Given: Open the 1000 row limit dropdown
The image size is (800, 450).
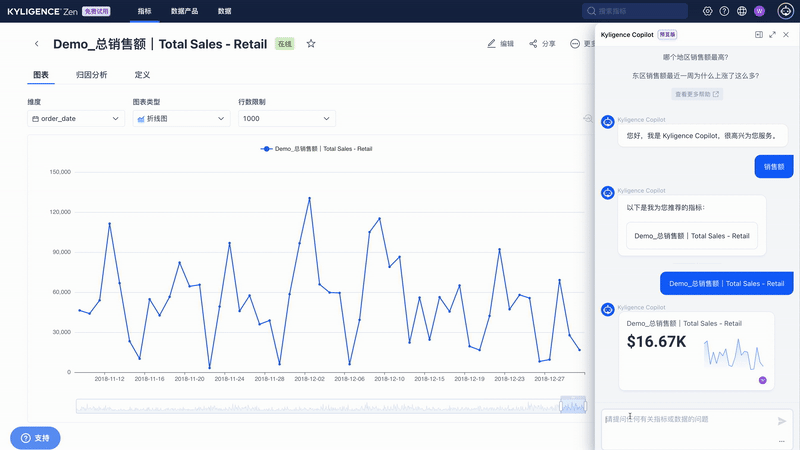Looking at the screenshot, I should point(287,118).
